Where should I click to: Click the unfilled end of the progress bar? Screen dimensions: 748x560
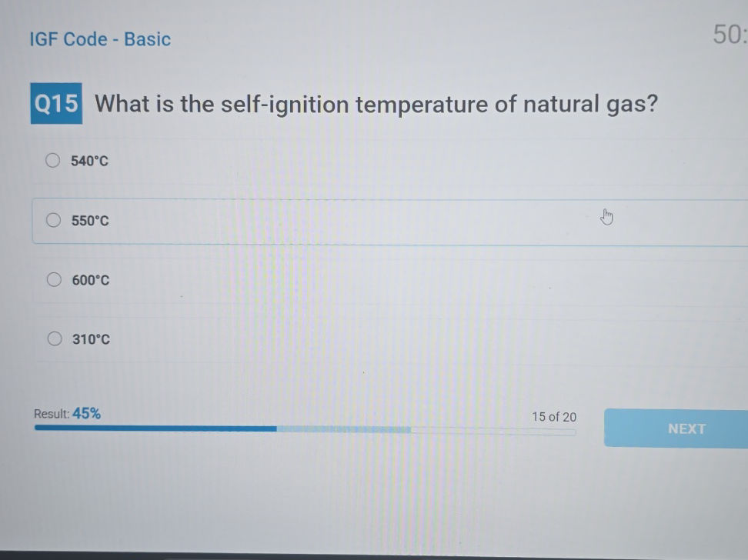539,428
